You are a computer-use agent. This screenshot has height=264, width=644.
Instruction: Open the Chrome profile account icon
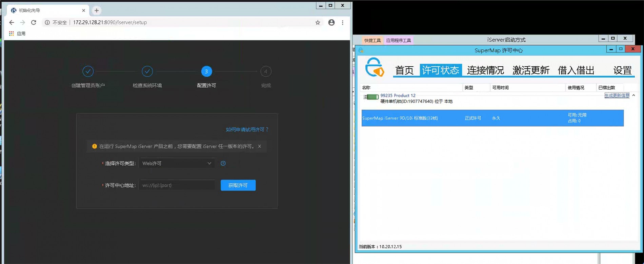pos(331,22)
